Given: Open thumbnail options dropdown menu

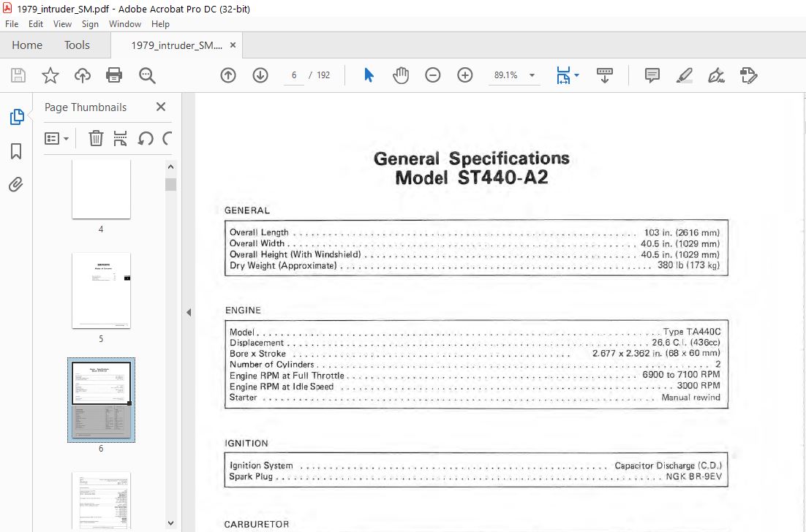Looking at the screenshot, I should [x=56, y=138].
